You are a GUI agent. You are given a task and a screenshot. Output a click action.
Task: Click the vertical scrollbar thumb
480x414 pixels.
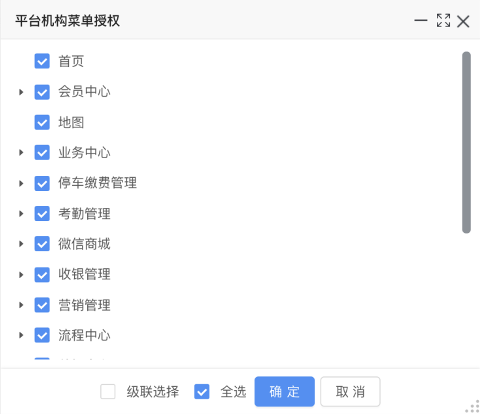466,142
